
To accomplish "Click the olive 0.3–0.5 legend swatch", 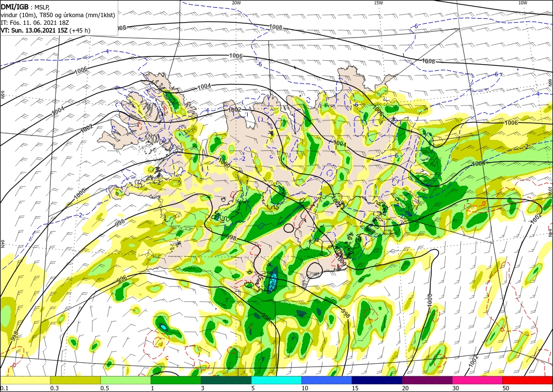I will [x=75, y=380].
